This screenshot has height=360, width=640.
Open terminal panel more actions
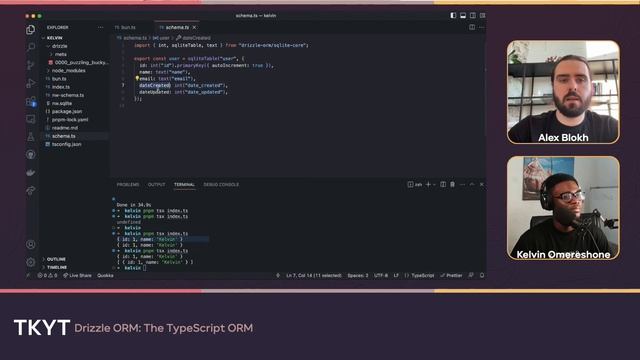tap(462, 184)
